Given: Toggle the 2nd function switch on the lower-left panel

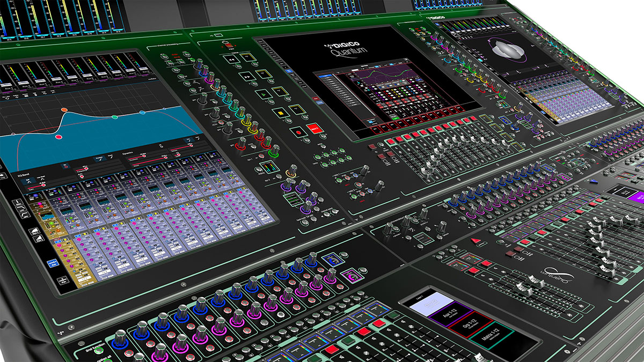Looking at the screenshot, I should [98, 350].
